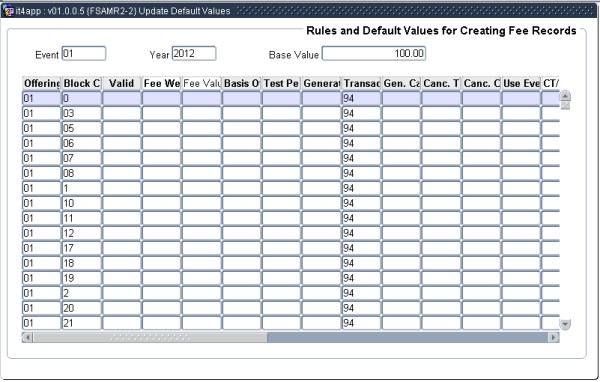Click the Valid column header
This screenshot has width=600, height=382.
click(x=121, y=83)
